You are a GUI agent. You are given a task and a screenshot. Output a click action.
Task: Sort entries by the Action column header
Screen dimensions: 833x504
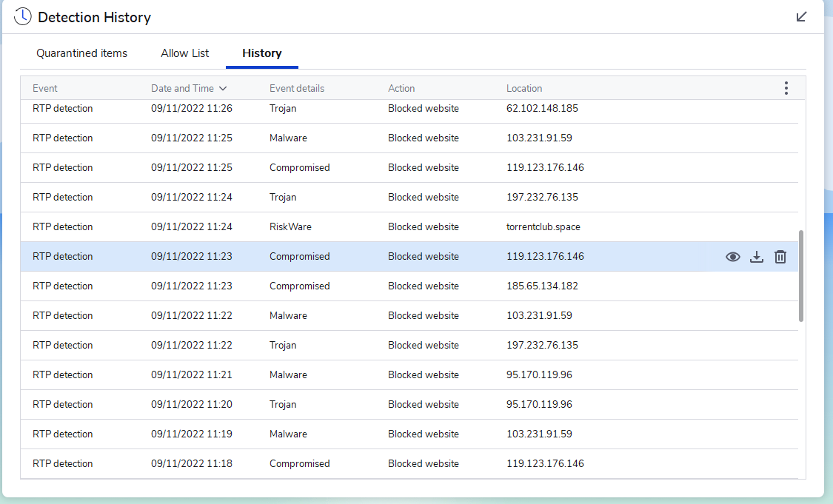401,87
